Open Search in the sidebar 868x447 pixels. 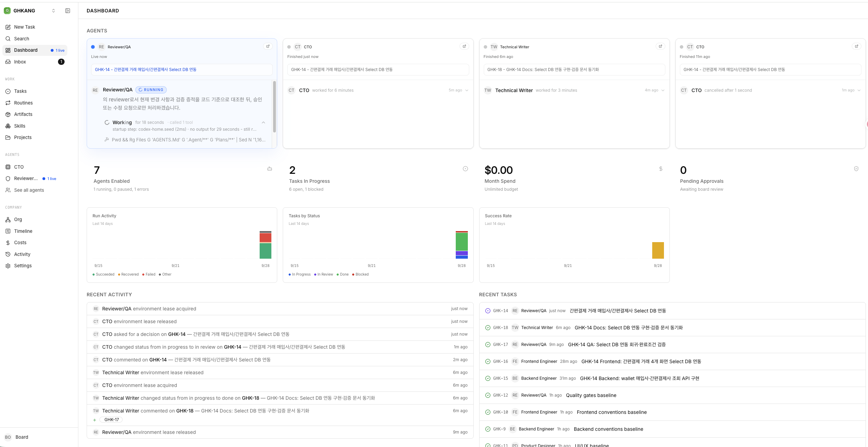[35, 39]
